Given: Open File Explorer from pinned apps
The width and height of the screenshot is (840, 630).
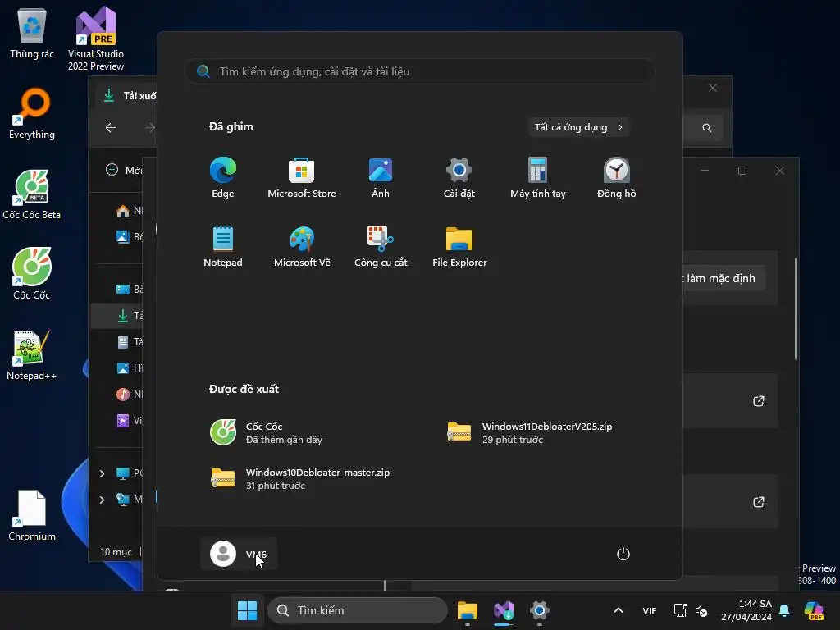Looking at the screenshot, I should [x=459, y=246].
